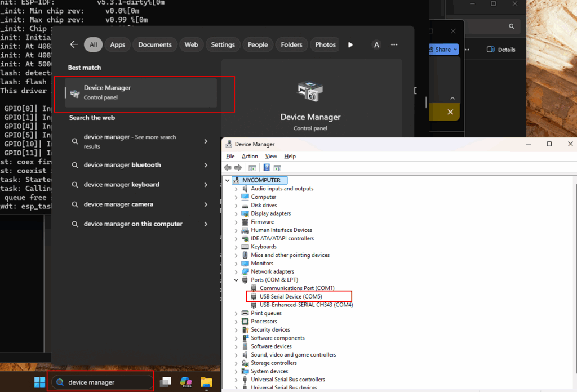This screenshot has width=577, height=392.
Task: Open Device Manager best match result
Action: [141, 92]
